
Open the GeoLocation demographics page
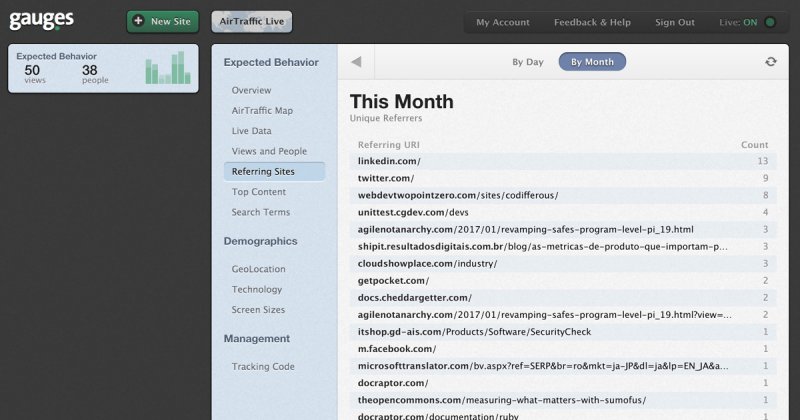(258, 269)
